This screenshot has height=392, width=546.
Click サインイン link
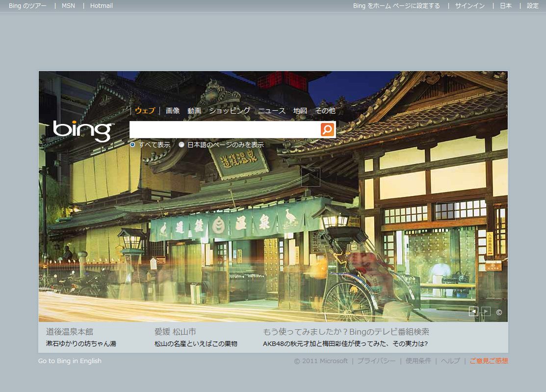coord(470,5)
